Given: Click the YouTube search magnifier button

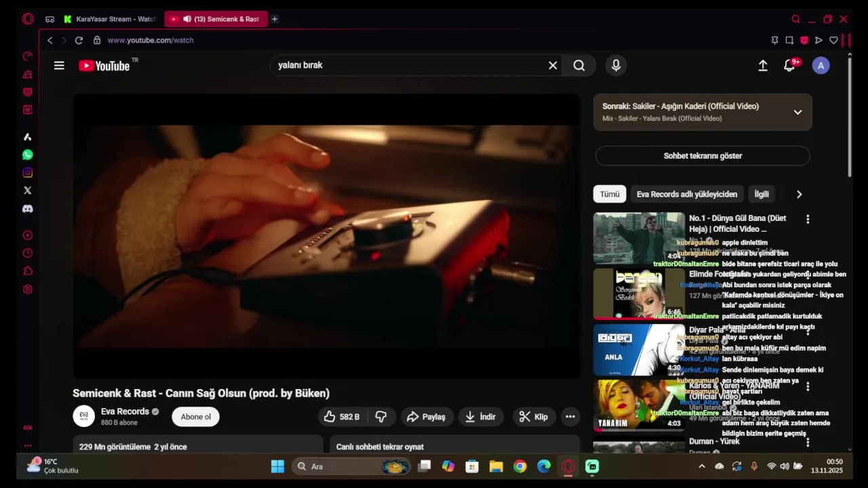Looking at the screenshot, I should [579, 65].
